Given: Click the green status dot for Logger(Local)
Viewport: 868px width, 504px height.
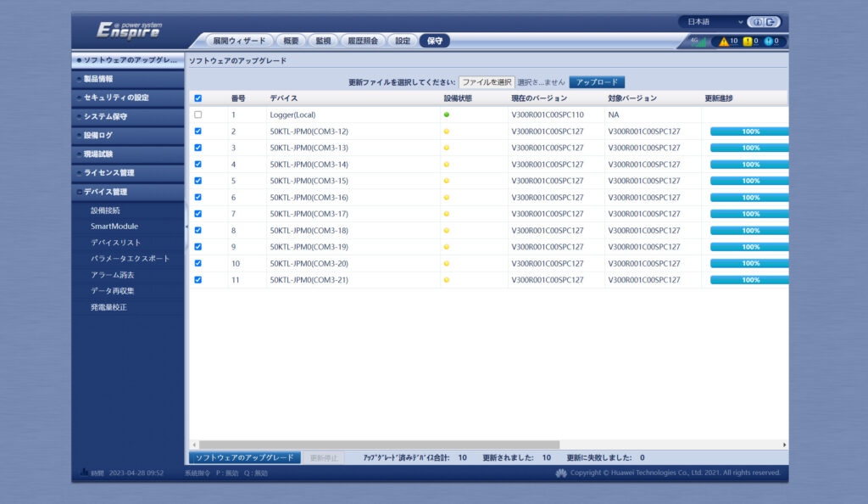Looking at the screenshot, I should (447, 115).
